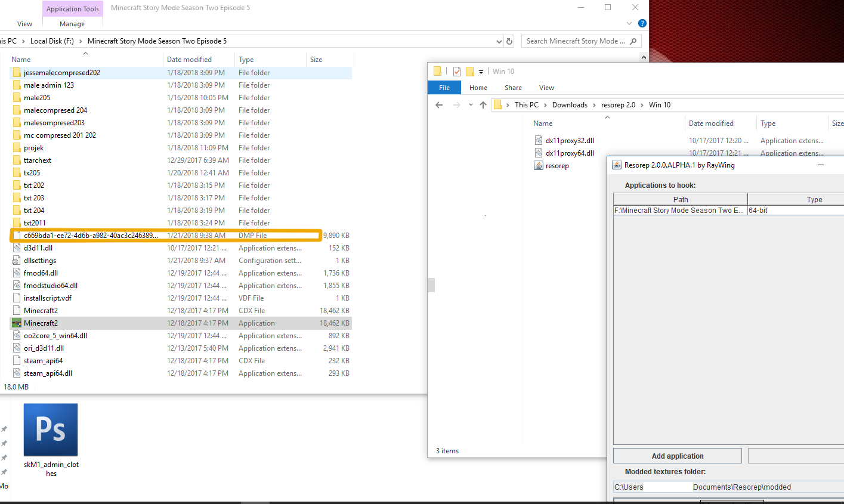This screenshot has width=844, height=504.
Task: Click the Search Minecraft Story Mode box
Action: tap(576, 41)
